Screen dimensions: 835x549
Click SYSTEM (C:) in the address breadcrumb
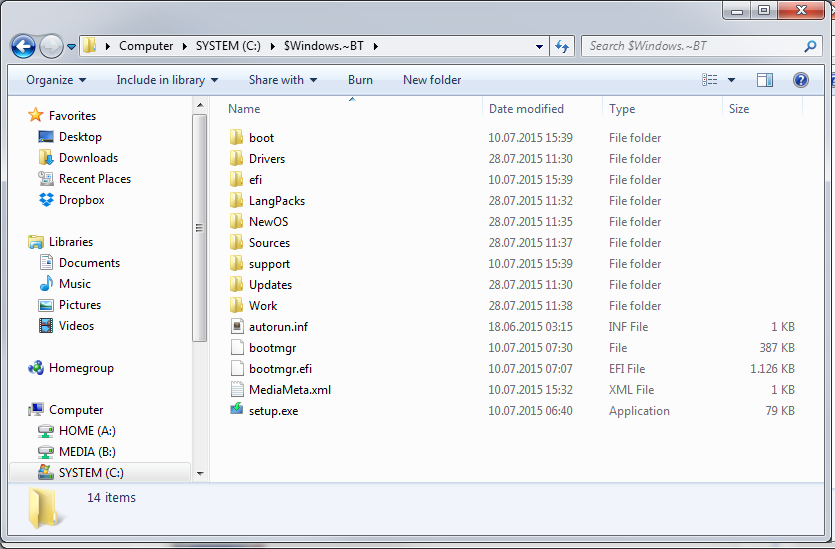tap(228, 46)
